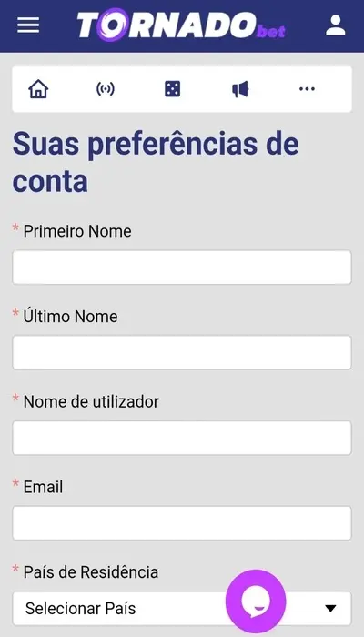Open the promotions megaphone icon
This screenshot has height=637, width=364.
pyautogui.click(x=240, y=89)
